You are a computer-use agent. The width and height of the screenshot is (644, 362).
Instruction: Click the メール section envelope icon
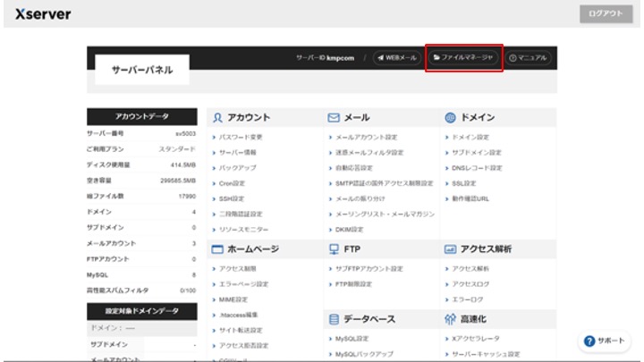334,118
